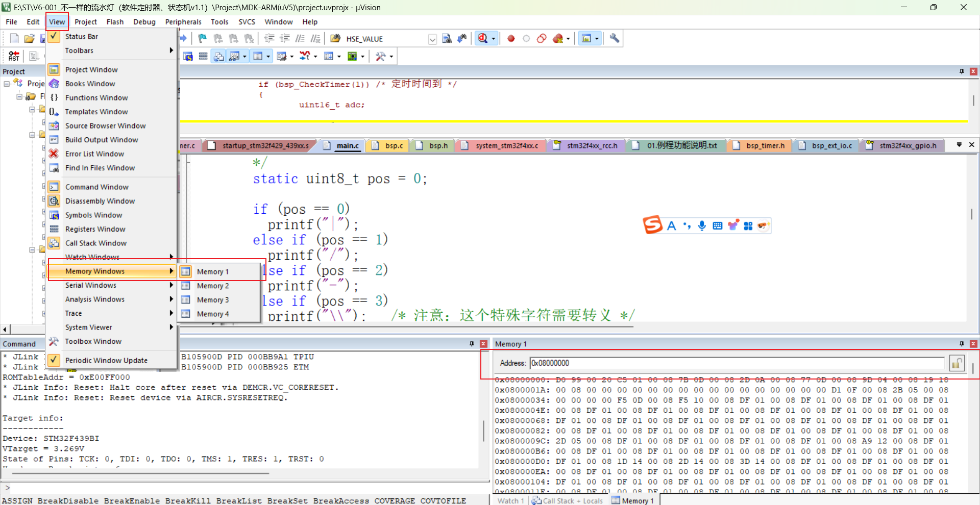Click the Enable/Disable Breakpoint circle icon
The width and height of the screenshot is (980, 505).
coord(526,38)
